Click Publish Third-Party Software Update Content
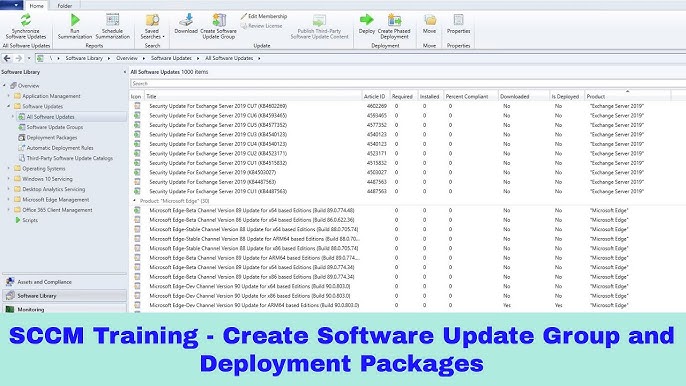 tap(319, 27)
